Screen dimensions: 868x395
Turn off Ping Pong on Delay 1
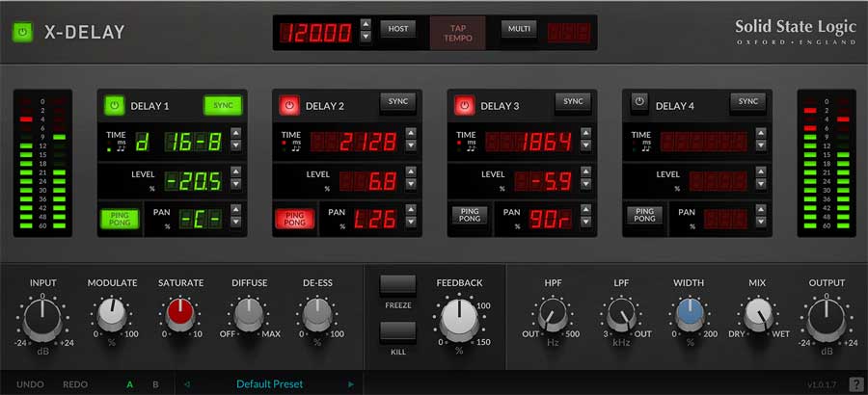click(120, 219)
